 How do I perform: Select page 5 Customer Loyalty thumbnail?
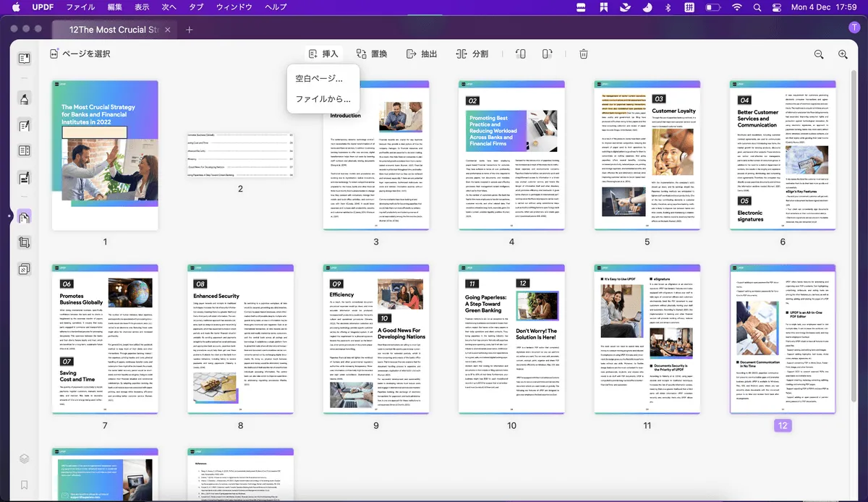pos(647,156)
